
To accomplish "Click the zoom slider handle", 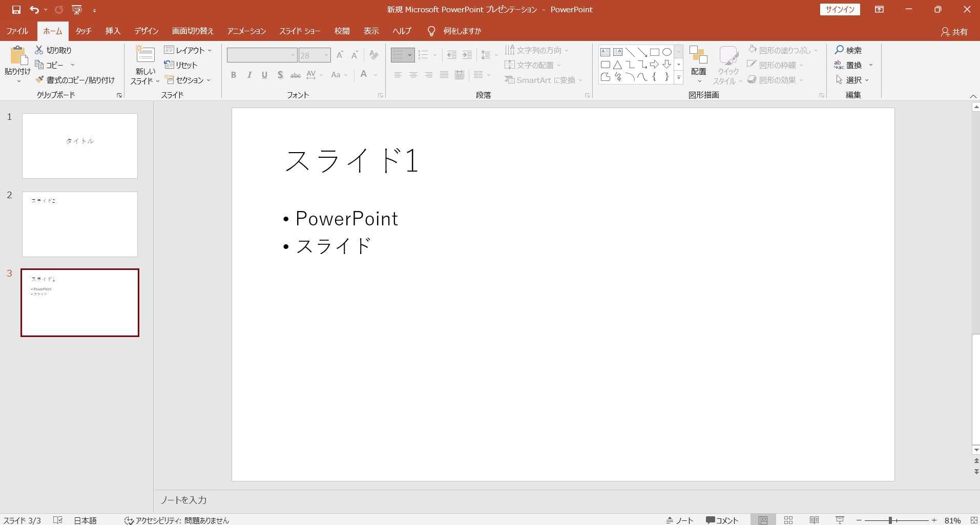I will 890,520.
